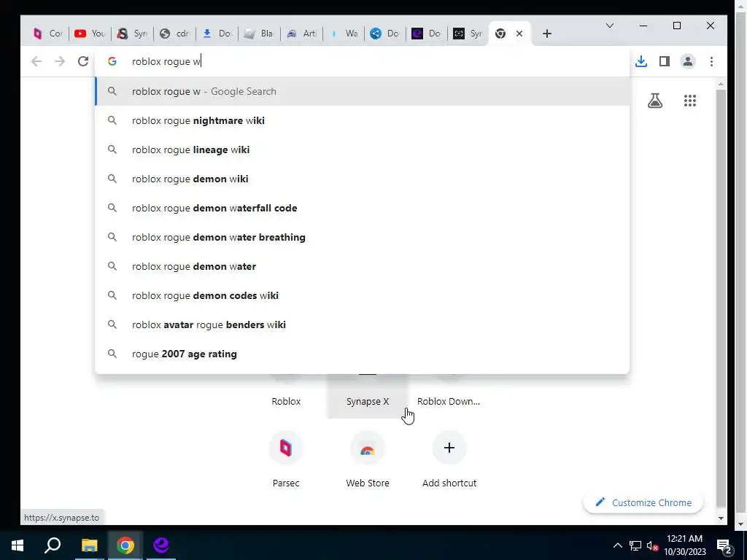This screenshot has width=747, height=560.
Task: Click Chrome icon in taskbar
Action: click(x=125, y=545)
